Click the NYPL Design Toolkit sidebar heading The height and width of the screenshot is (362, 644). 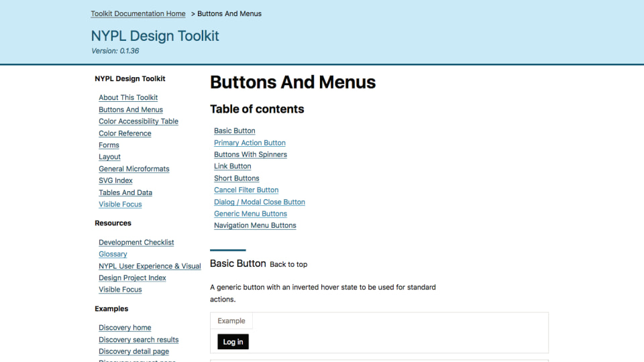(x=129, y=79)
